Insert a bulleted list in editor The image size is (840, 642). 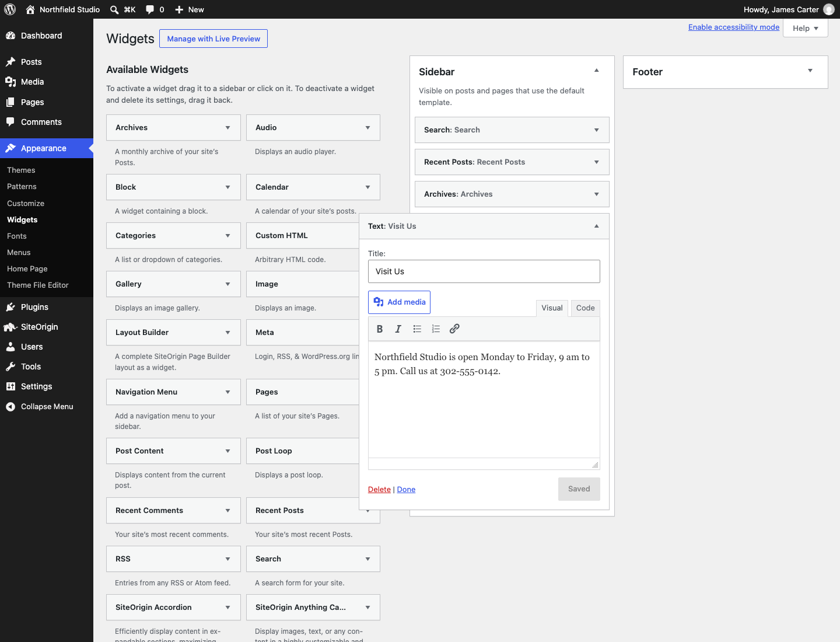[417, 329]
